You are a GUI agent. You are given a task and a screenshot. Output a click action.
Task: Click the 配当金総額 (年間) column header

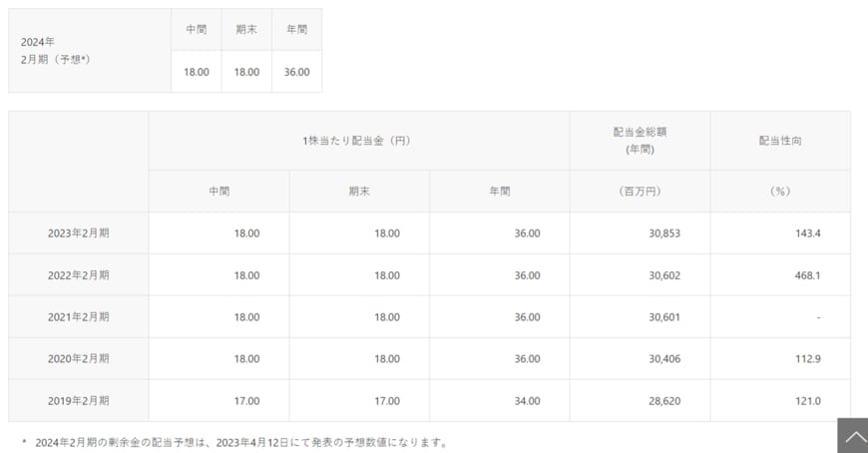tap(639, 141)
